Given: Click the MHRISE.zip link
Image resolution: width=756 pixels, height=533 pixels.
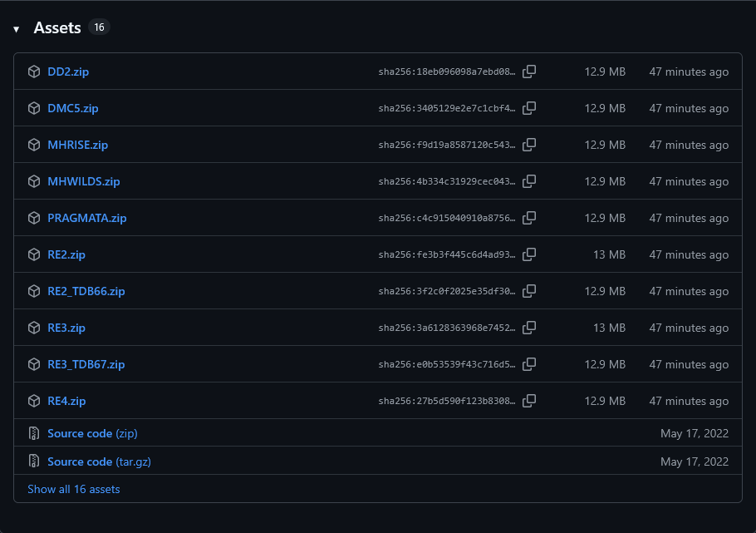Looking at the screenshot, I should (x=77, y=145).
